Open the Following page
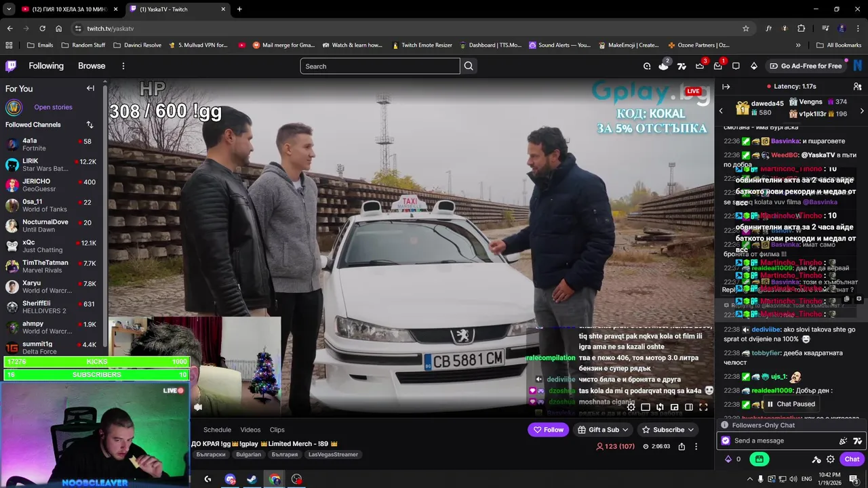The image size is (868, 488). (46, 66)
